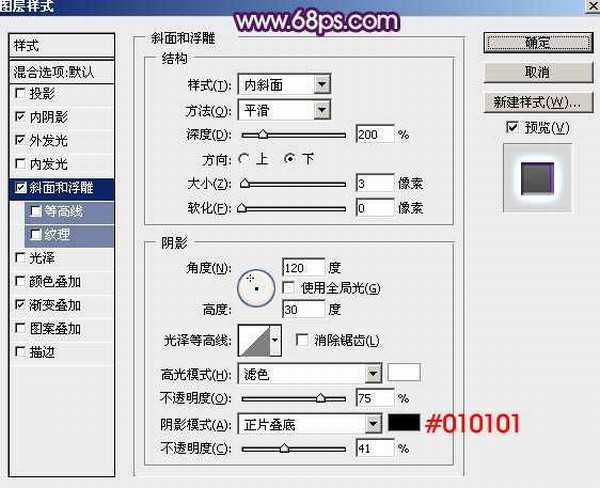Select the 上 direction radio button
Image resolution: width=600 pixels, height=488 pixels.
(245, 158)
